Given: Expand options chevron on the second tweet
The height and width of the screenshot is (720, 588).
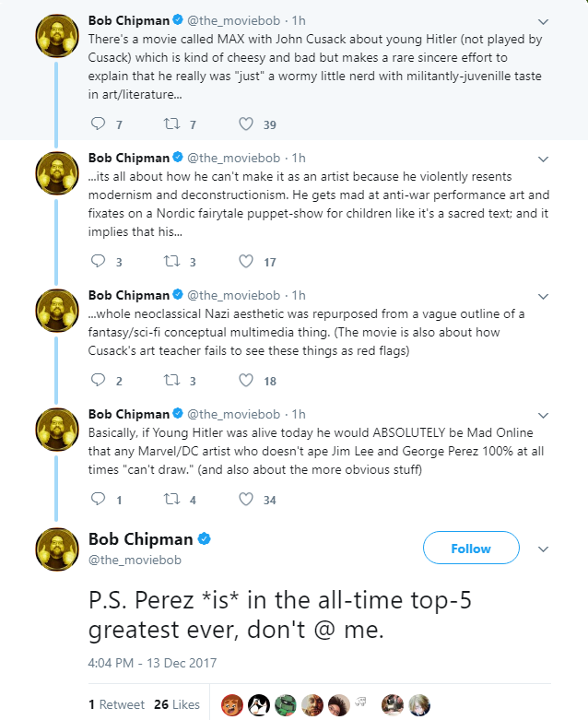Looking at the screenshot, I should [543, 159].
